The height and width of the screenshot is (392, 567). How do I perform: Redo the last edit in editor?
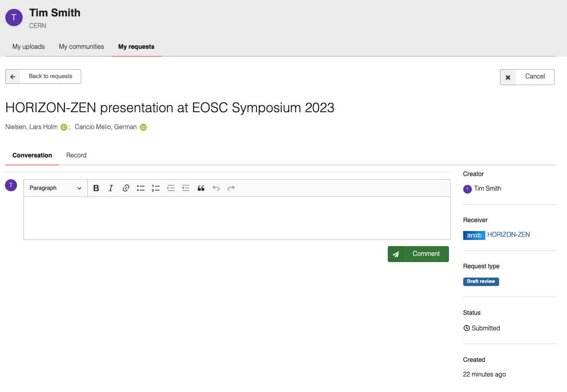231,188
